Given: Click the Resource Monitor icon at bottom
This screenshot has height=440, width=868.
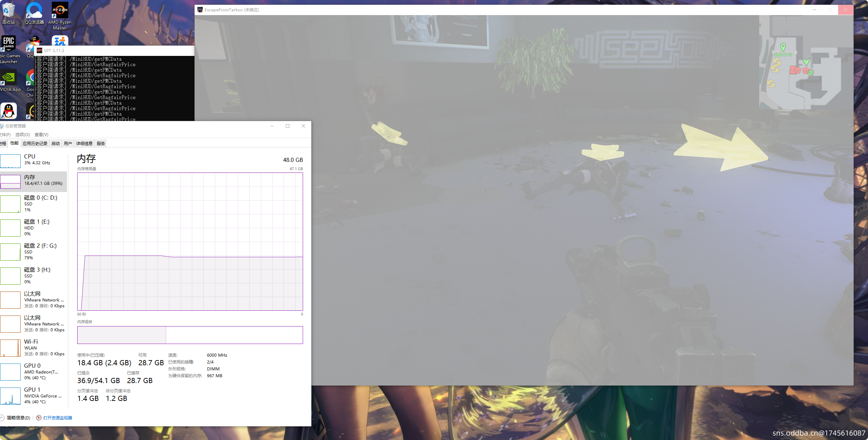Looking at the screenshot, I should [39, 417].
